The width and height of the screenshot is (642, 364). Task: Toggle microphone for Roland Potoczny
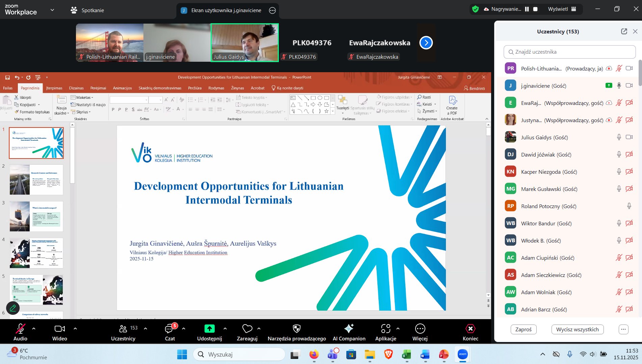[x=629, y=206]
